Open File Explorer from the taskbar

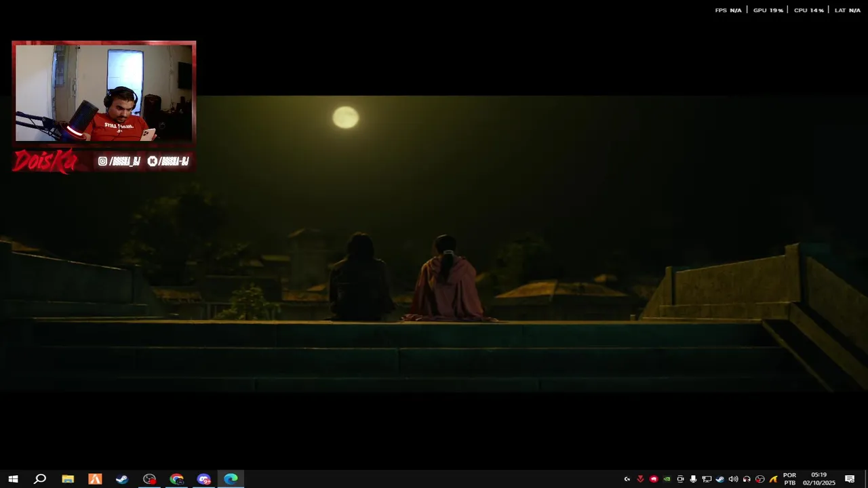(x=68, y=479)
